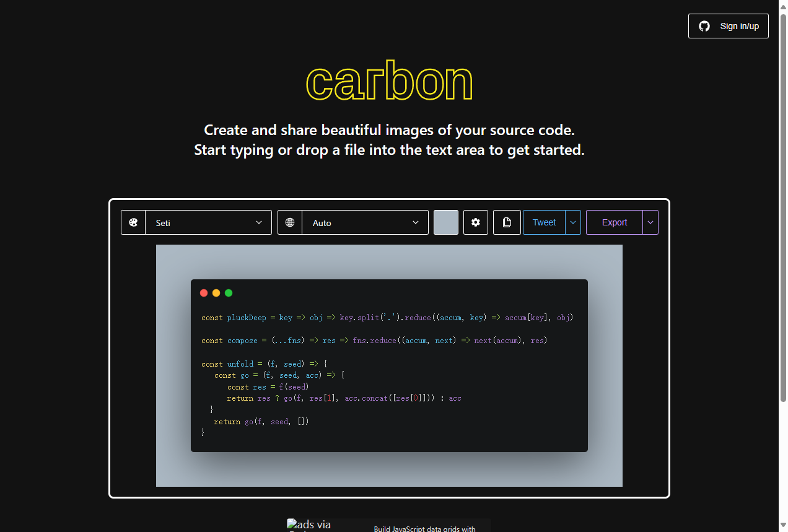Open the theme palette icon
Screen dimensions: 788x532
(x=133, y=222)
